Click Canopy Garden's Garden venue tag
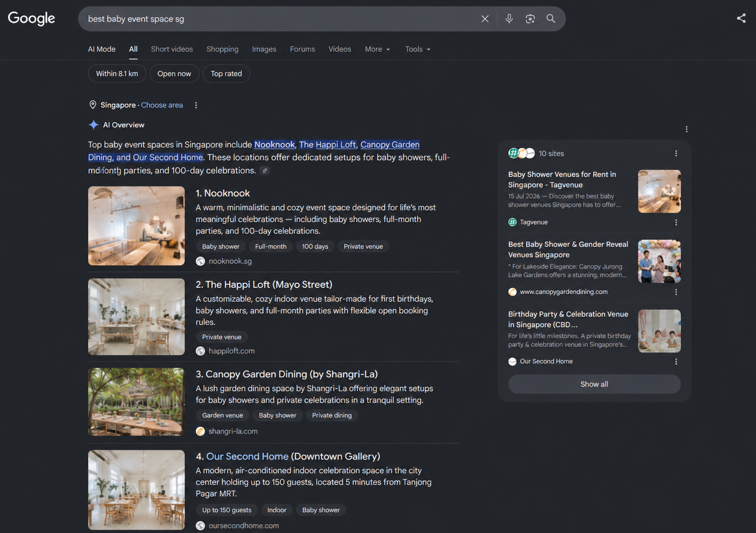Viewport: 756px width, 533px height. 222,416
